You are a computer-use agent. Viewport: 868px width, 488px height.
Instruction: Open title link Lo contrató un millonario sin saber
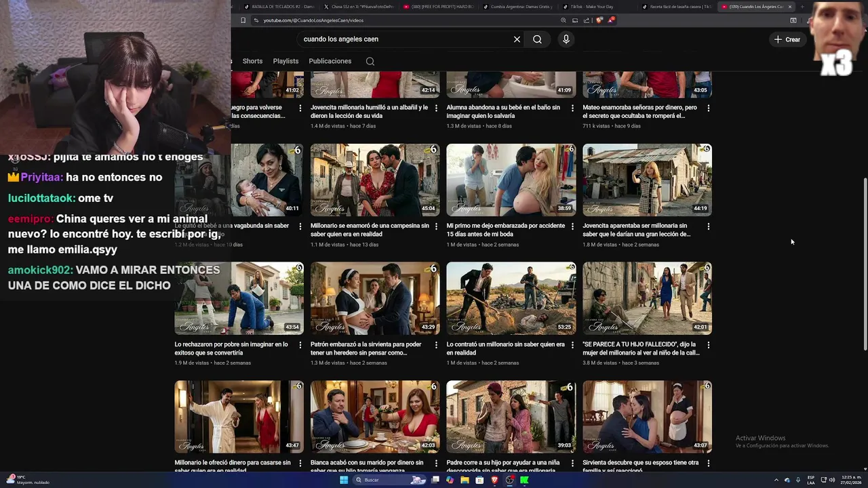(x=505, y=348)
